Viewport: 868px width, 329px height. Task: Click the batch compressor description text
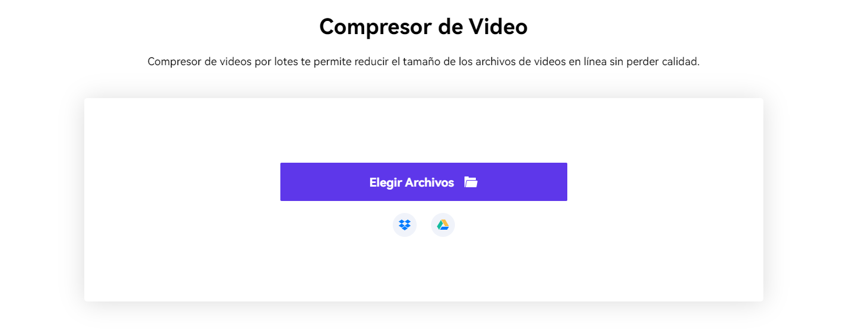click(x=423, y=62)
